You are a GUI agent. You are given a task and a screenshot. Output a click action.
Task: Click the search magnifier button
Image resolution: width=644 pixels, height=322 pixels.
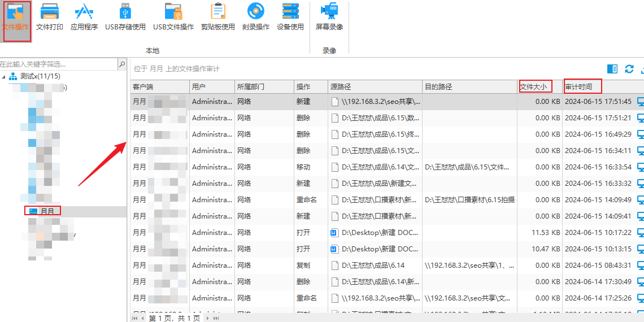[x=121, y=64]
